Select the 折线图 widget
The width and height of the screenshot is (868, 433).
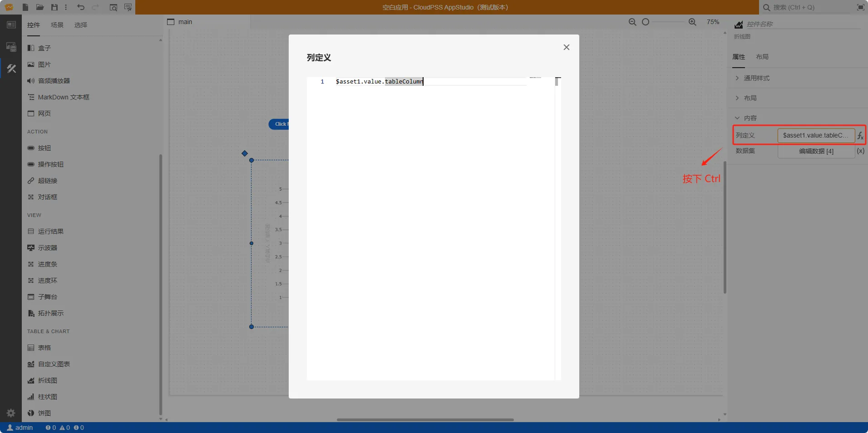42,380
